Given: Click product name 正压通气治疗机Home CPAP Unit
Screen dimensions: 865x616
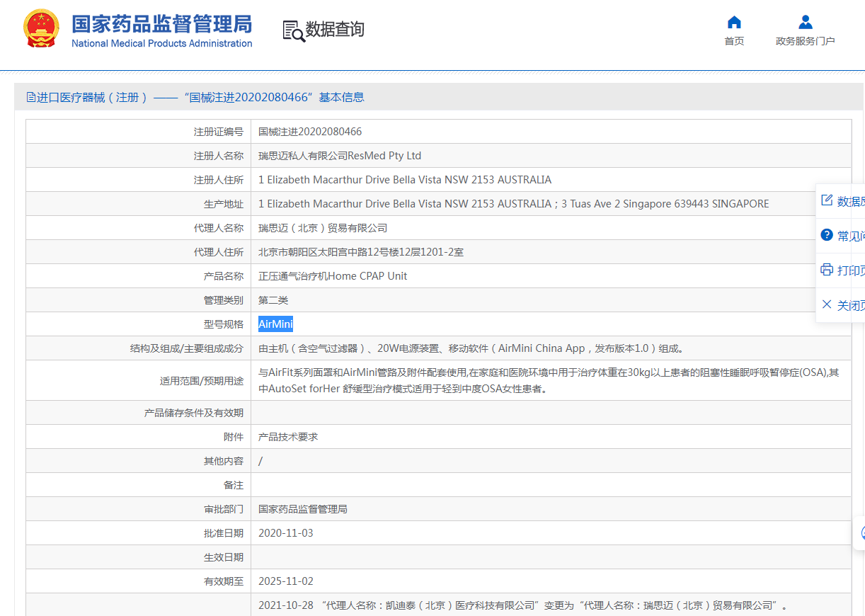Looking at the screenshot, I should pos(333,276).
